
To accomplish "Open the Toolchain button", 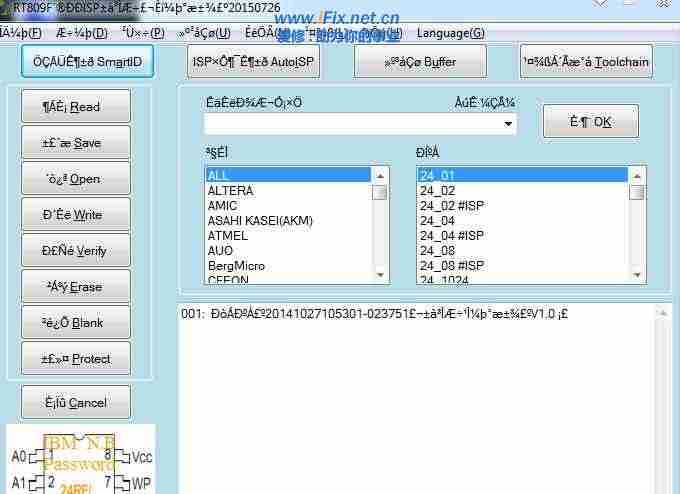I will (585, 62).
